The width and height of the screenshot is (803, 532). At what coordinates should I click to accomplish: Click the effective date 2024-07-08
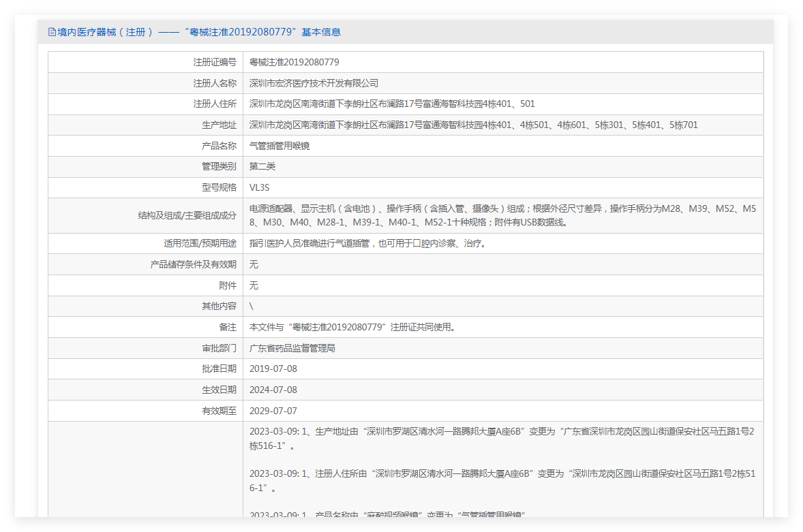point(273,390)
